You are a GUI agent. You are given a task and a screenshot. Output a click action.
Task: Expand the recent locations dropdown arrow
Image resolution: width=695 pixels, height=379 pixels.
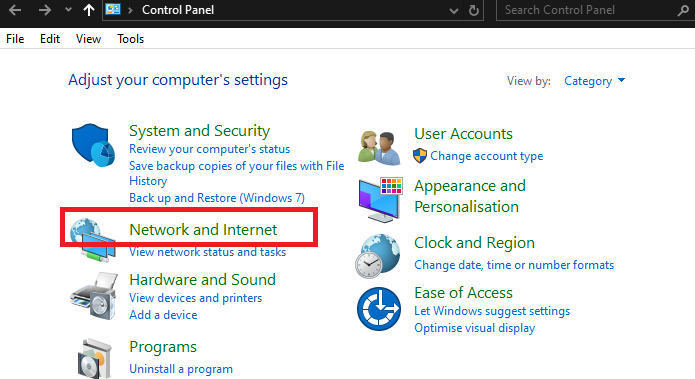(x=68, y=9)
